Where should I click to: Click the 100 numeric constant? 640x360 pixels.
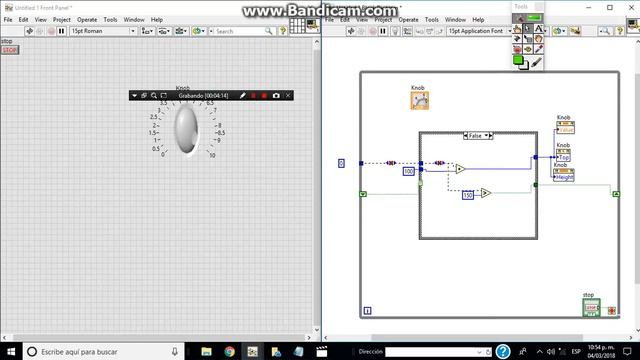coord(409,171)
